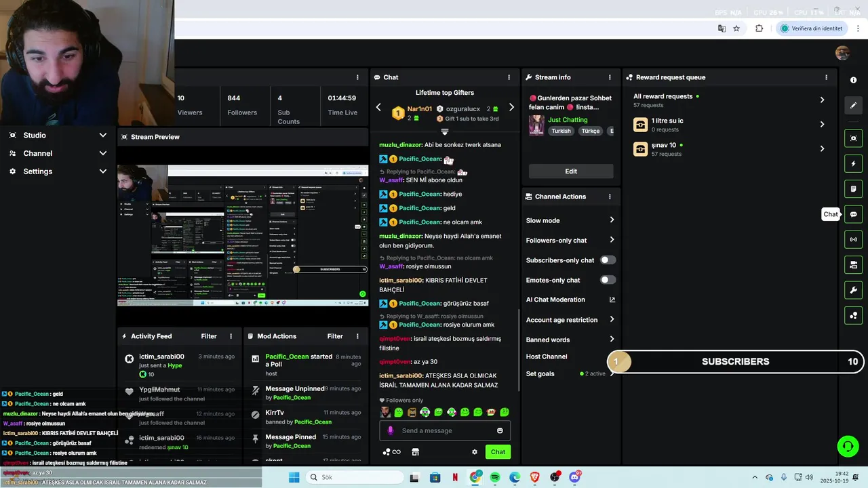Open Banned words arrow
The height and width of the screenshot is (488, 868).
pyautogui.click(x=612, y=340)
